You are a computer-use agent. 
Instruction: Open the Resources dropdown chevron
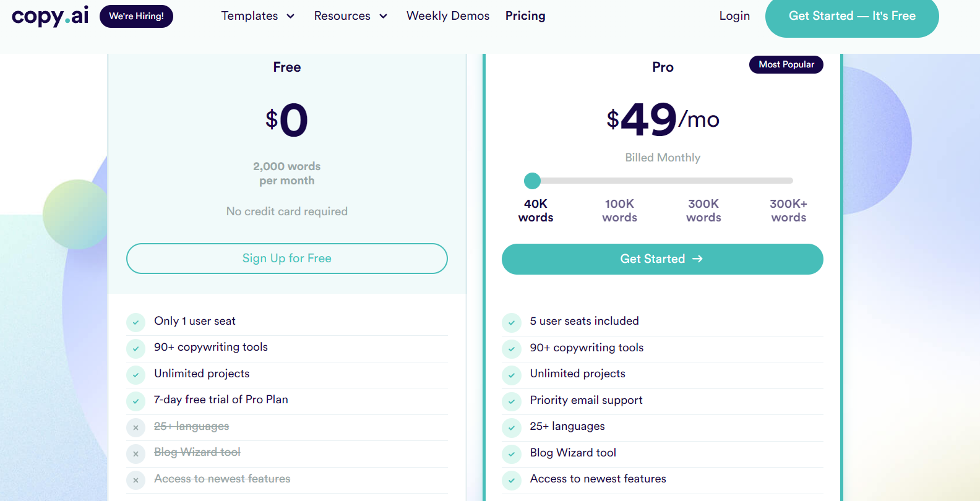tap(383, 16)
